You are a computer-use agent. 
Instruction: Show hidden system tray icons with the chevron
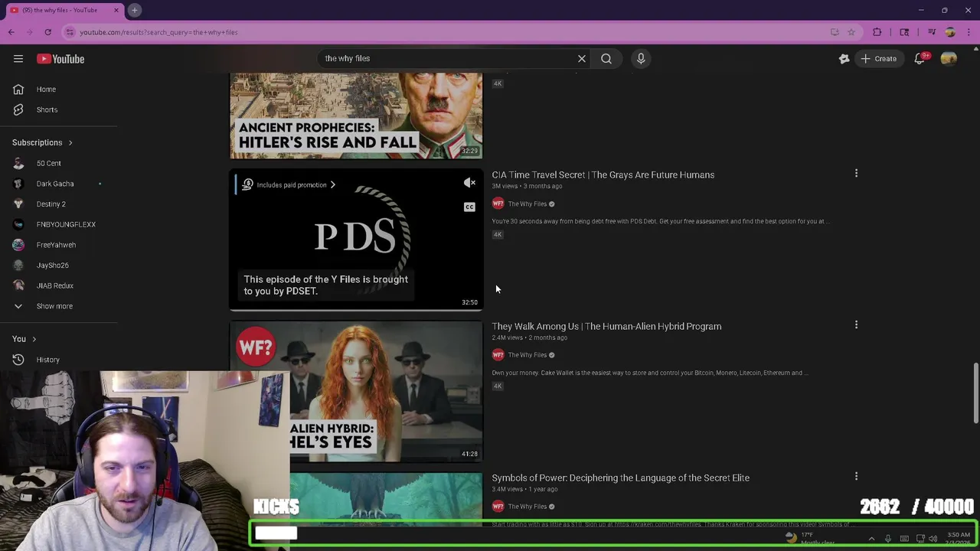pyautogui.click(x=871, y=539)
